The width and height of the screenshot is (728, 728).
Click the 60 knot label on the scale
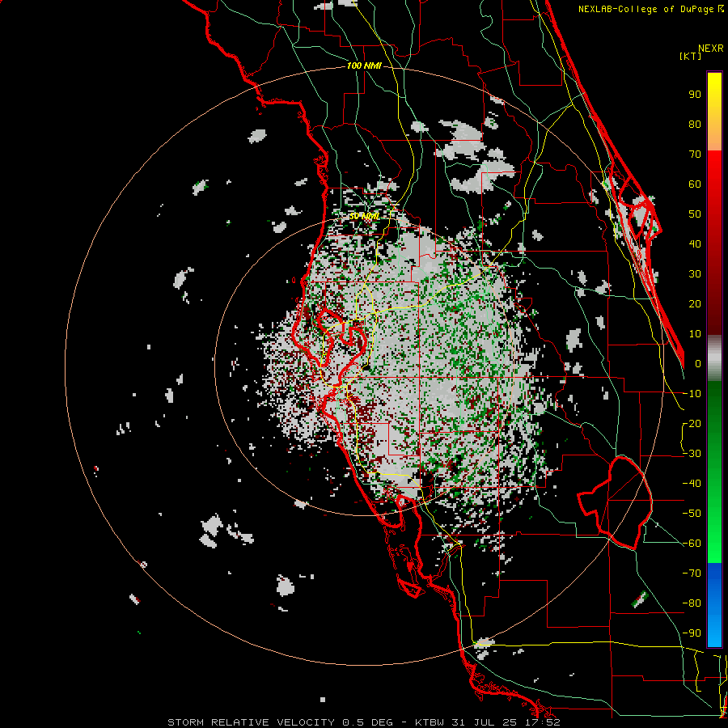pos(695,184)
